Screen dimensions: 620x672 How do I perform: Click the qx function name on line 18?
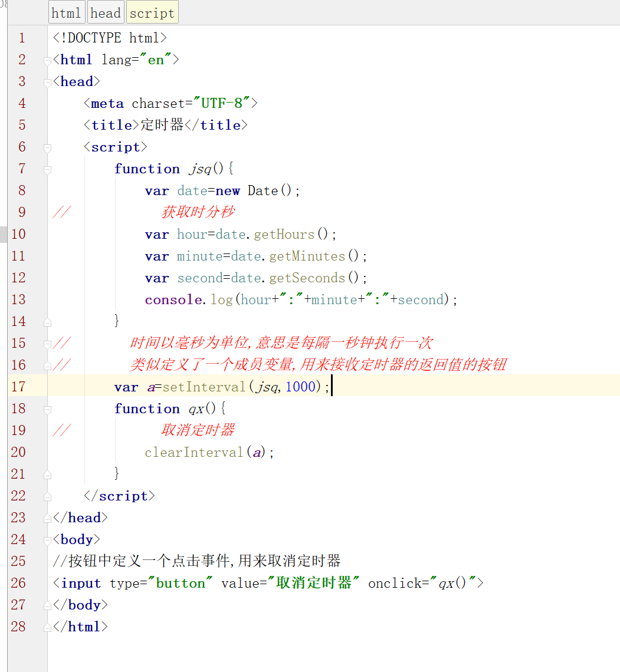pos(196,409)
